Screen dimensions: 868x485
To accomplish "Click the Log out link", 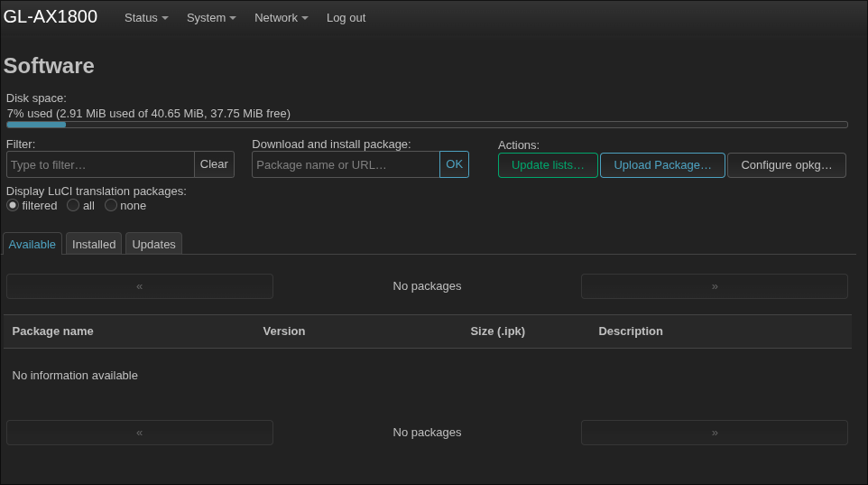I will click(x=346, y=18).
